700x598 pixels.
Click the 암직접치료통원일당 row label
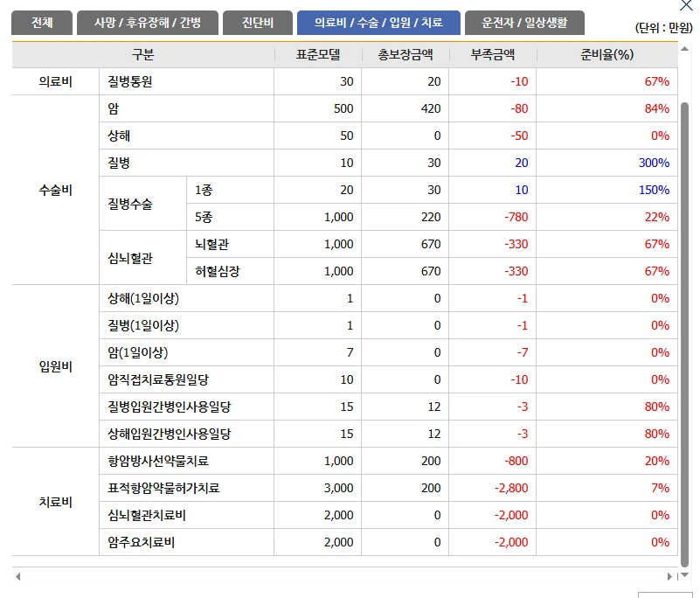click(158, 379)
